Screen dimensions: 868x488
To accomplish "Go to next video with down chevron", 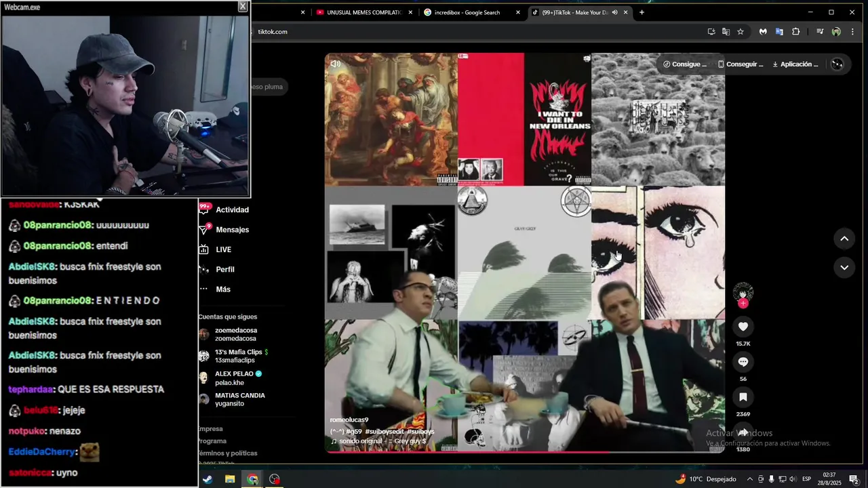I will [x=844, y=268].
